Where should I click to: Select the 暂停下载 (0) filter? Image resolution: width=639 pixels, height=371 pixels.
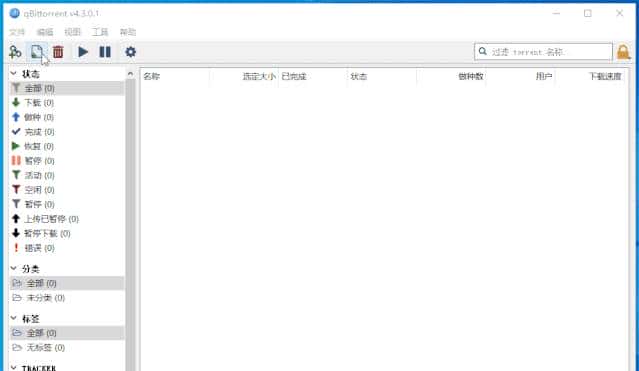(x=67, y=234)
